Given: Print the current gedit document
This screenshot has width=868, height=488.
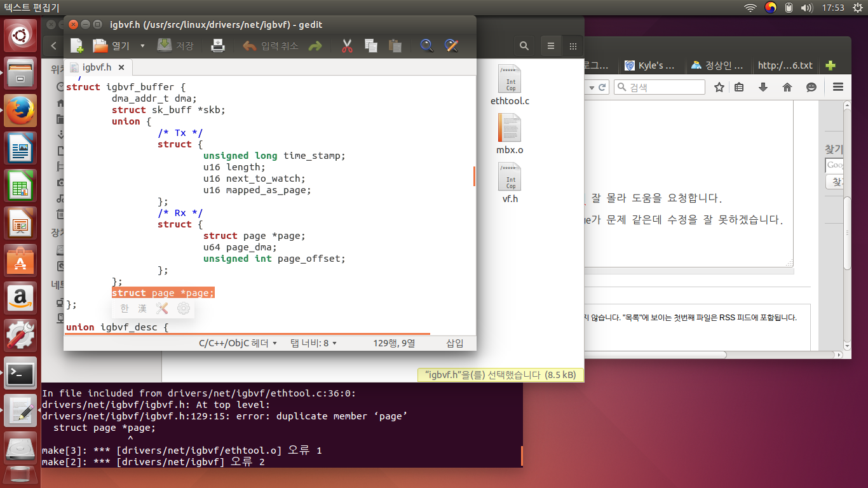Looking at the screenshot, I should click(x=218, y=46).
